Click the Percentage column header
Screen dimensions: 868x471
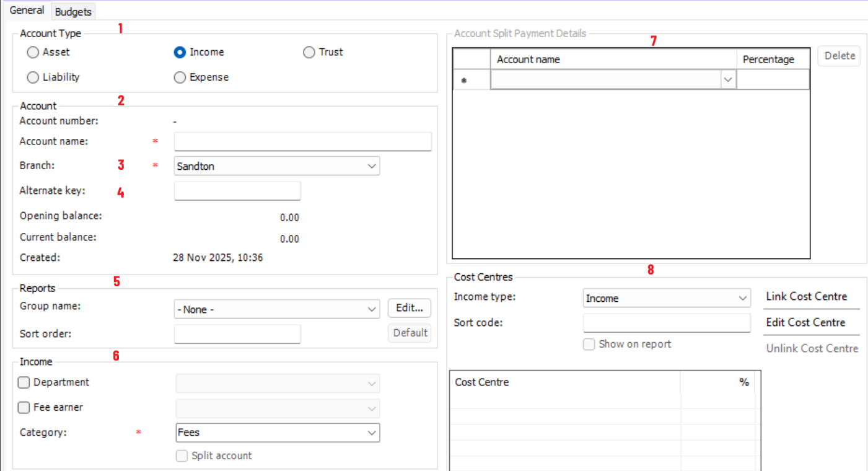pos(773,59)
